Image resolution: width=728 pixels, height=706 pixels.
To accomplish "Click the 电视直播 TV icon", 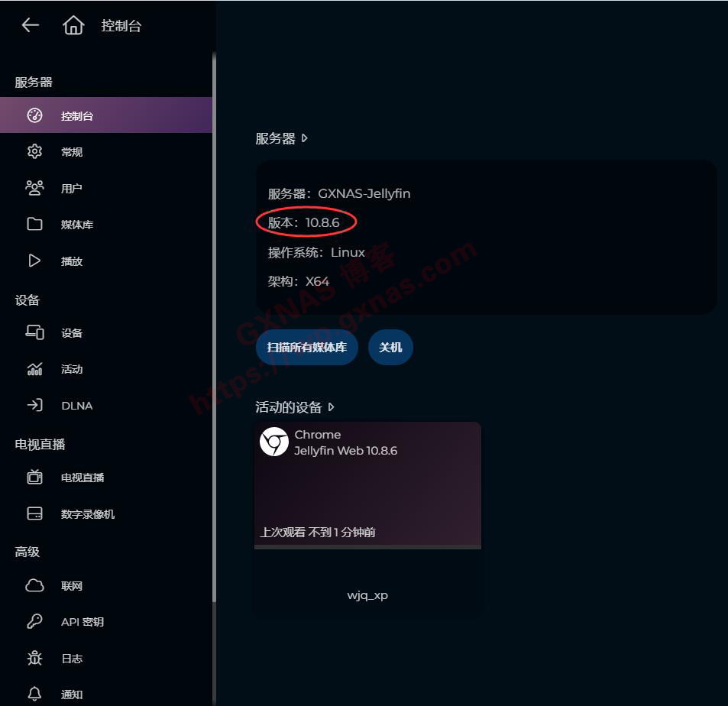I will click(x=34, y=477).
